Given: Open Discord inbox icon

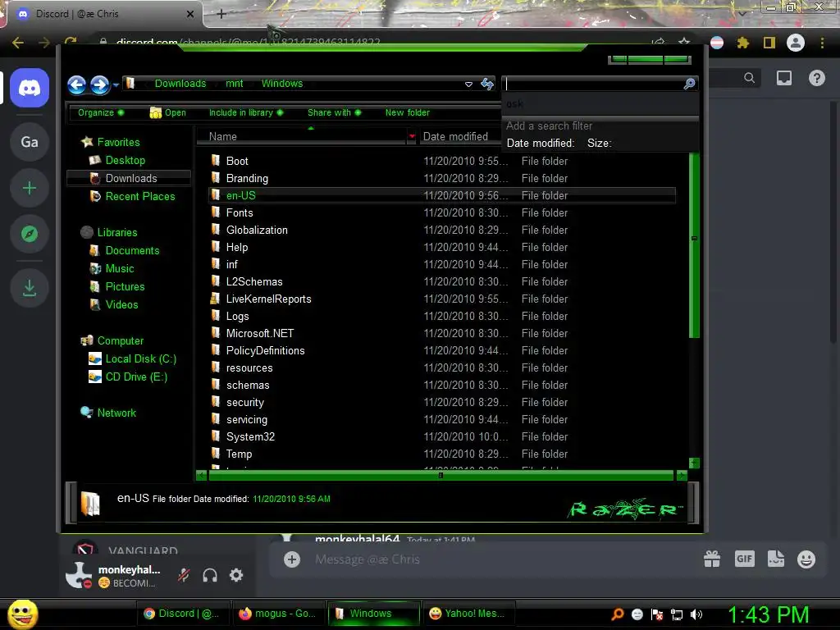Looking at the screenshot, I should pyautogui.click(x=784, y=78).
